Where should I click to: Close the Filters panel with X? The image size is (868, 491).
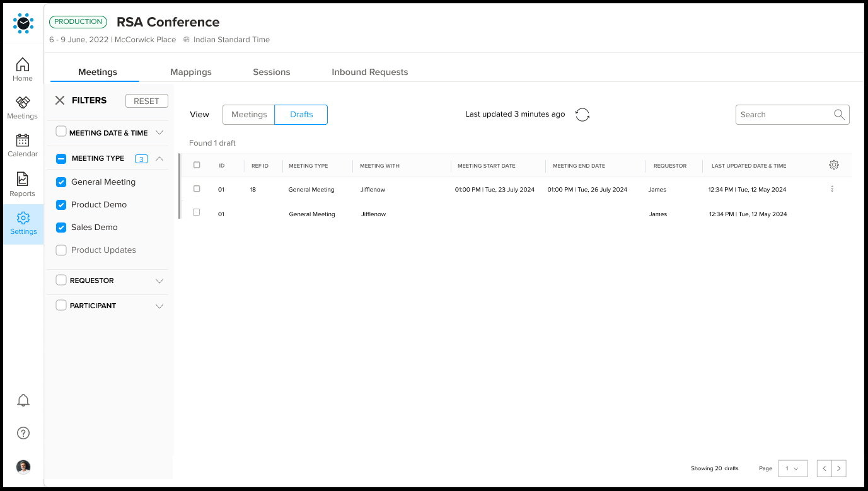point(60,100)
